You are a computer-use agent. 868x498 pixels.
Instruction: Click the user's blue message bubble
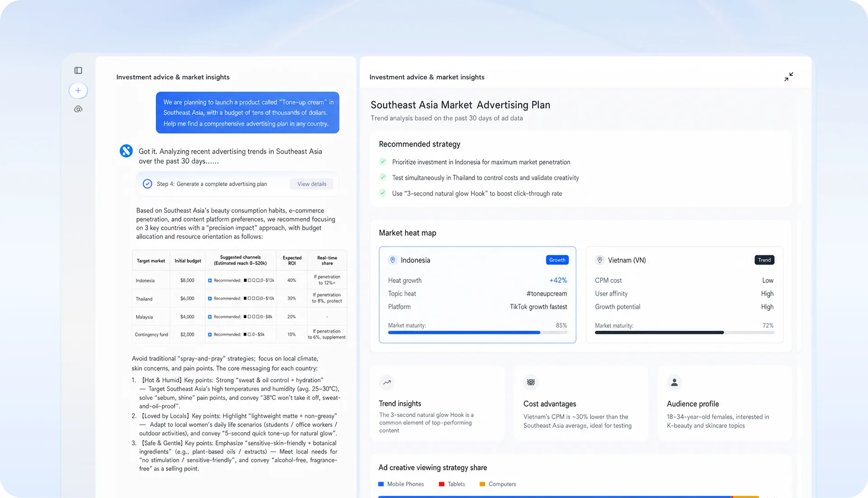(x=247, y=113)
